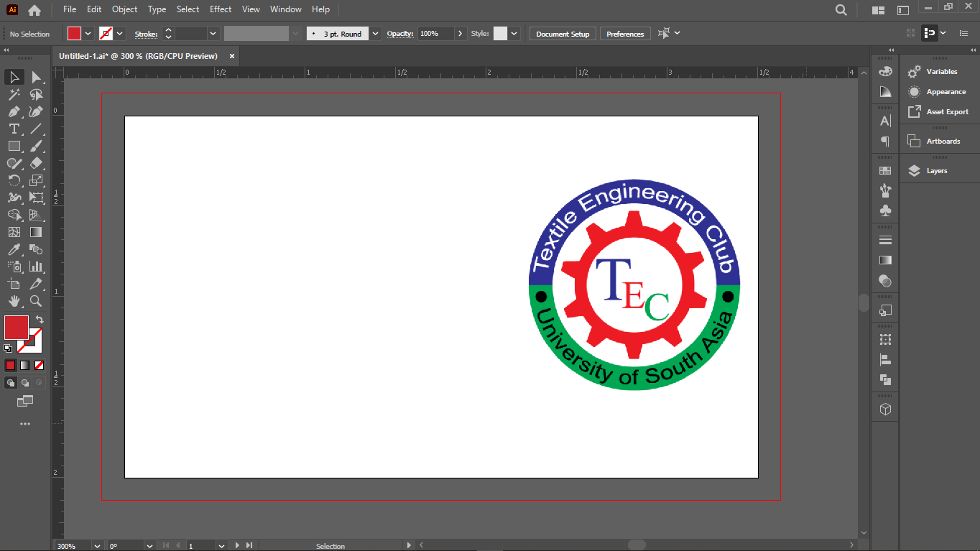
Task: Set paint to None below swatches
Action: point(39,365)
